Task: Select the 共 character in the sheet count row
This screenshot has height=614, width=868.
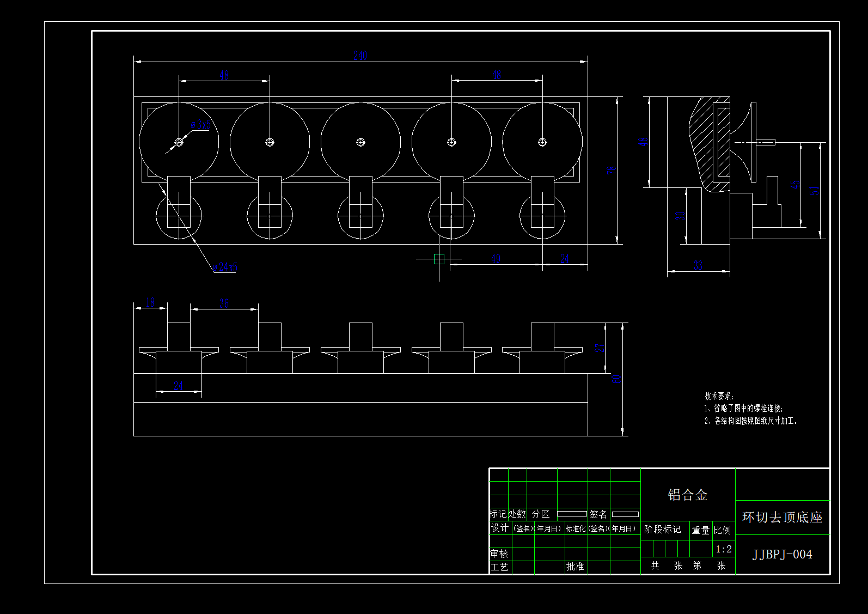Action: 655,566
